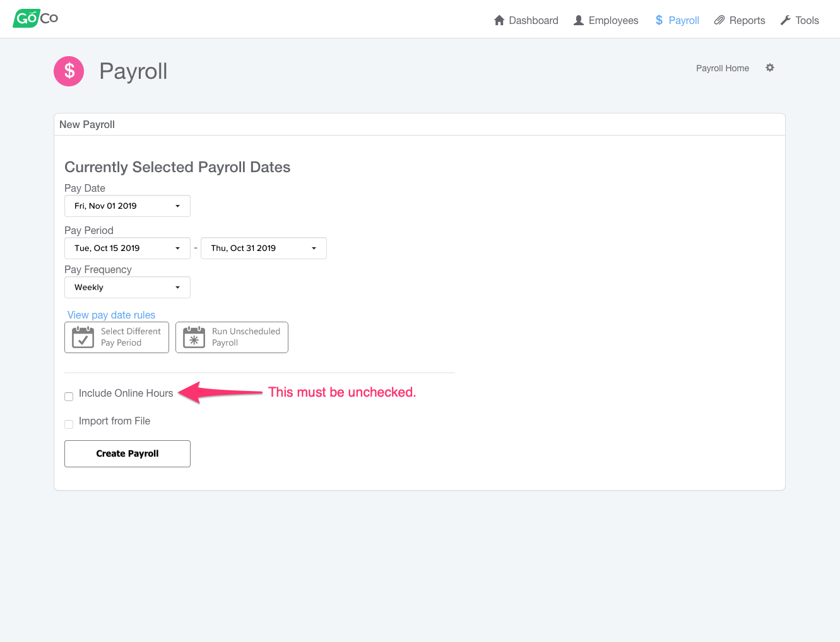Click the Payroll Home link

pyautogui.click(x=723, y=68)
